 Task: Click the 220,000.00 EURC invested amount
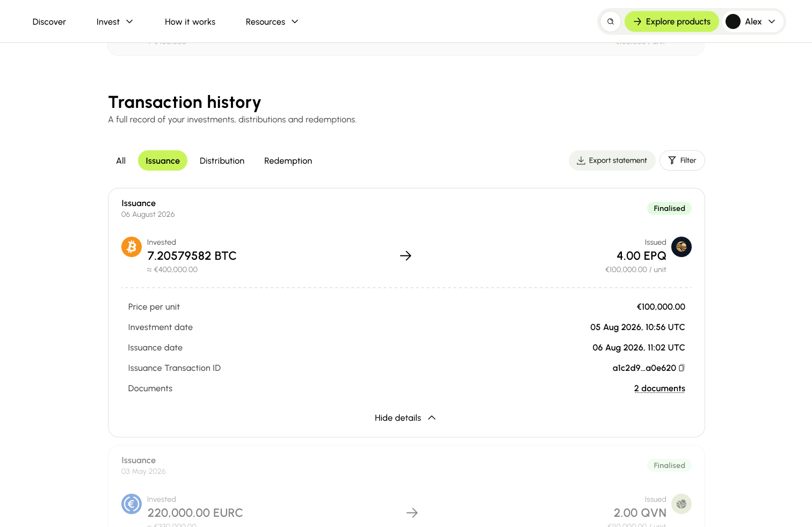click(x=195, y=513)
